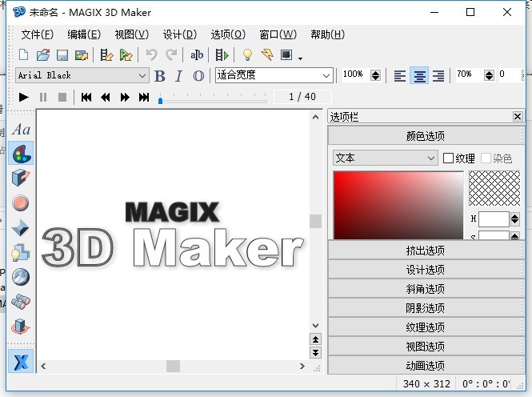Toggle outline text O button
The height and width of the screenshot is (397, 532).
[x=198, y=76]
